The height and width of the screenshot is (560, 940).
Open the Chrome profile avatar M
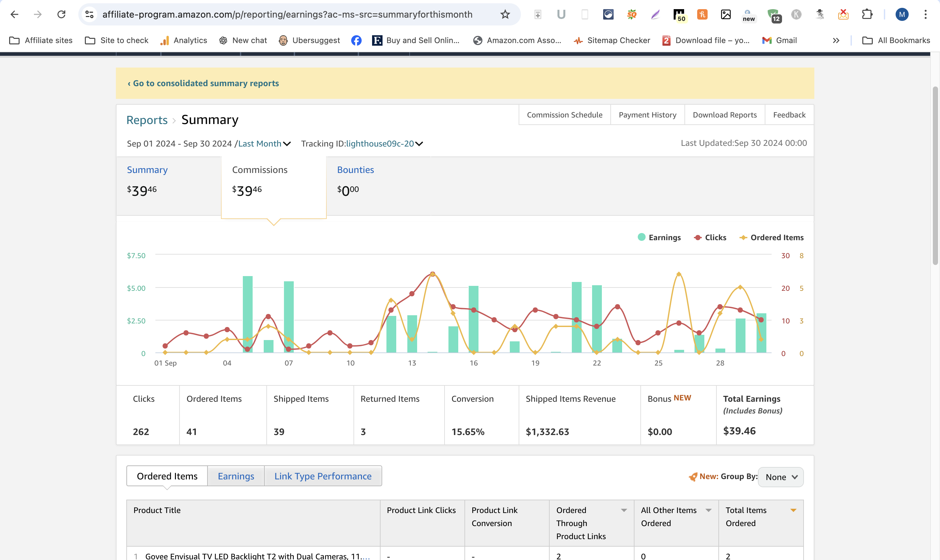902,14
